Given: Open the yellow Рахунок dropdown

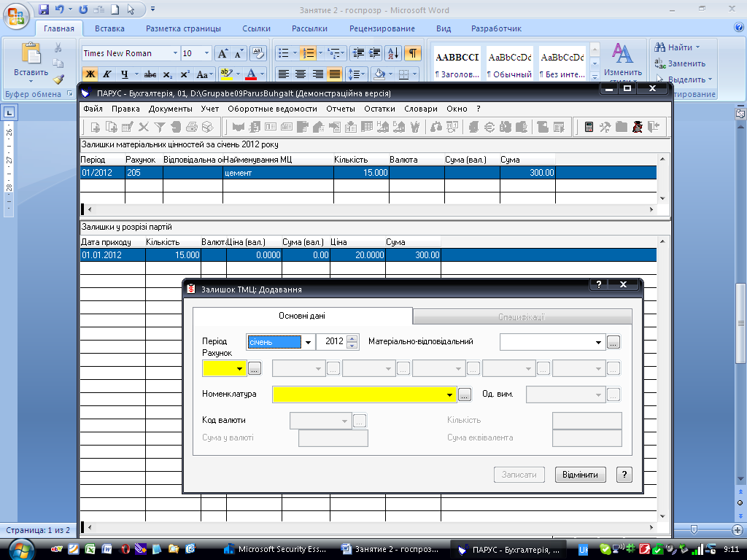Looking at the screenshot, I should pos(239,368).
